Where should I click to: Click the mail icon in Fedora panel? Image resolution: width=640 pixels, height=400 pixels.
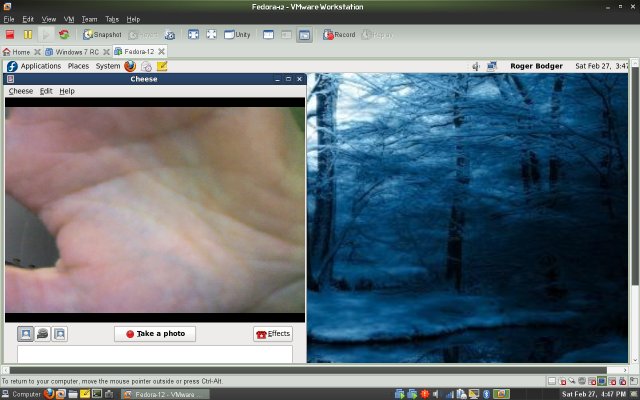click(x=146, y=66)
